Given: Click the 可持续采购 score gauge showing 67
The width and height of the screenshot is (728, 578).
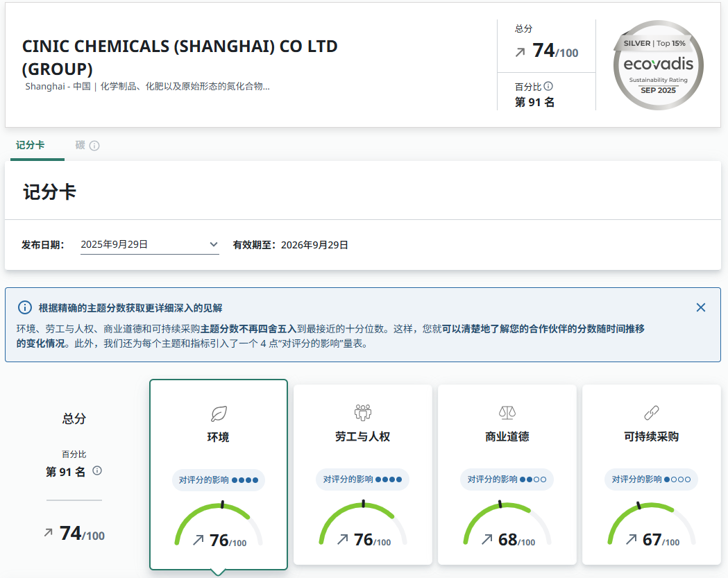Looking at the screenshot, I should [x=651, y=527].
